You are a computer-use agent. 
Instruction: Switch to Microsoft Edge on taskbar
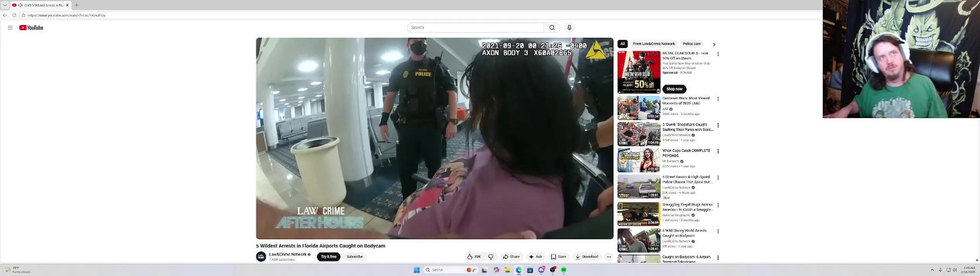coord(519,270)
